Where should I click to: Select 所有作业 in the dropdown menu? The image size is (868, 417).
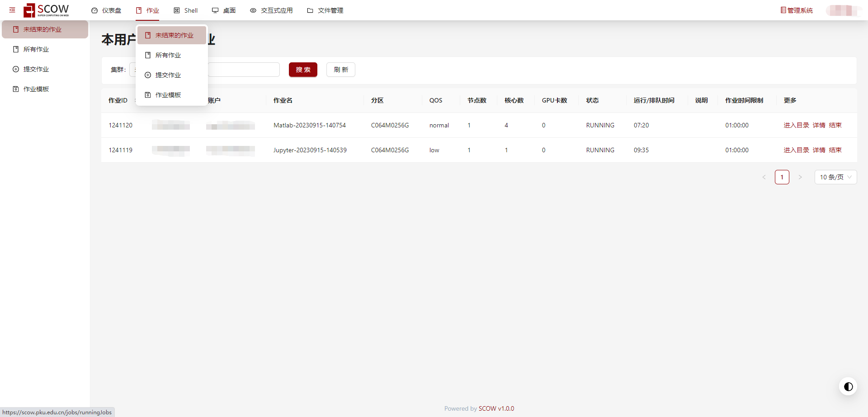[x=168, y=55]
